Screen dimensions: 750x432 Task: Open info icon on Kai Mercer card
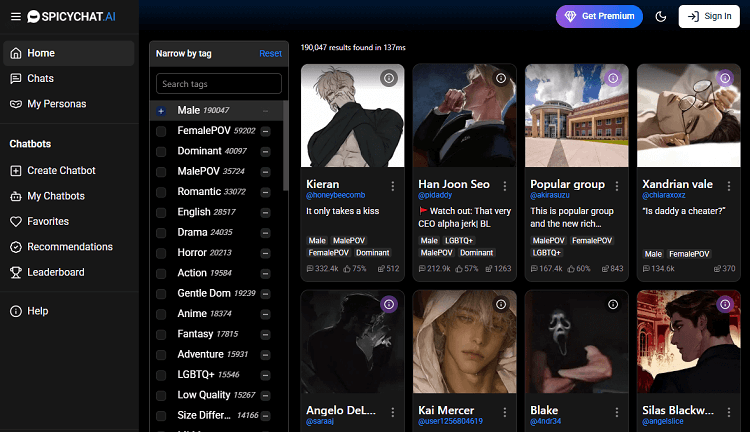[501, 304]
